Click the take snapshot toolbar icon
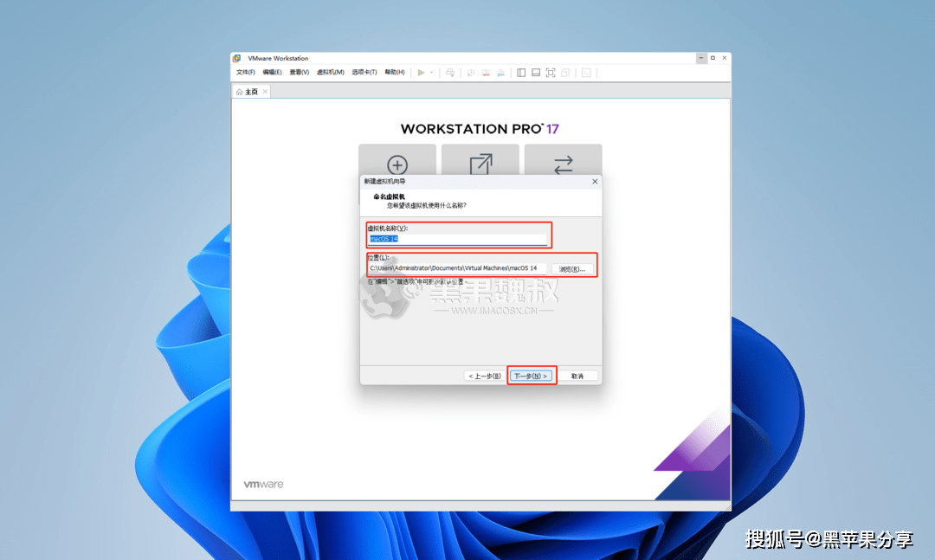The image size is (935, 560). tap(471, 73)
